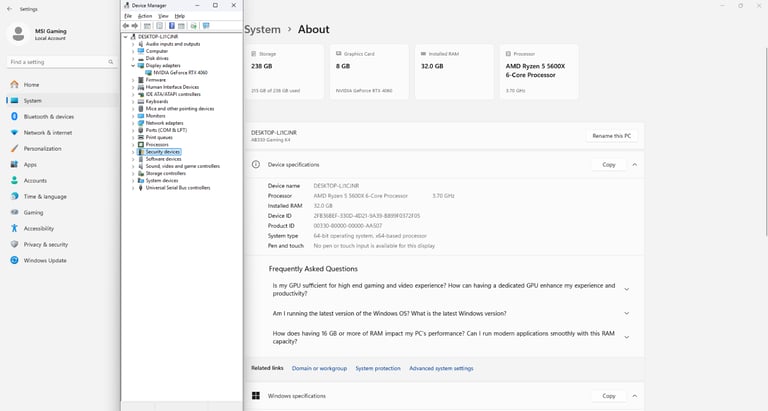Copy the Device specifications
Image resolution: width=768 pixels, height=411 pixels.
pyautogui.click(x=609, y=165)
